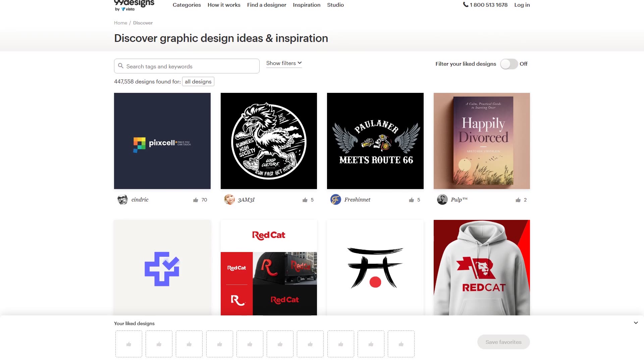Viewport: 644px width, 362px height.
Task: Open designer name Pulp
Action: click(459, 199)
